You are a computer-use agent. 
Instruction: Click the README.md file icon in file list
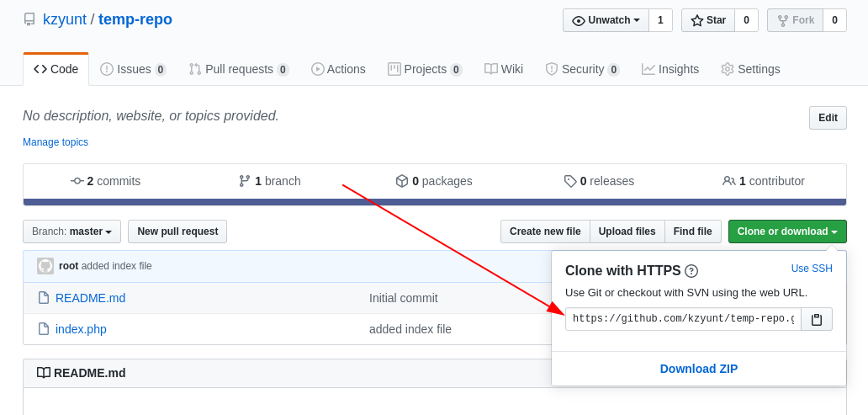coord(43,298)
